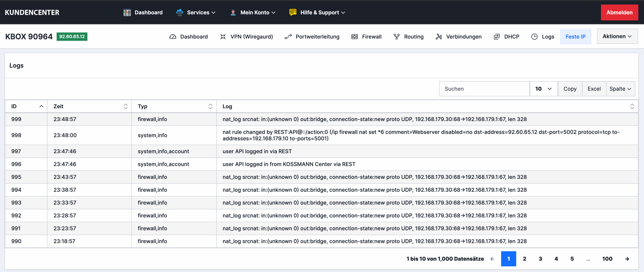This screenshot has height=272, width=644.
Task: Click the Routing fork icon
Action: 396,37
